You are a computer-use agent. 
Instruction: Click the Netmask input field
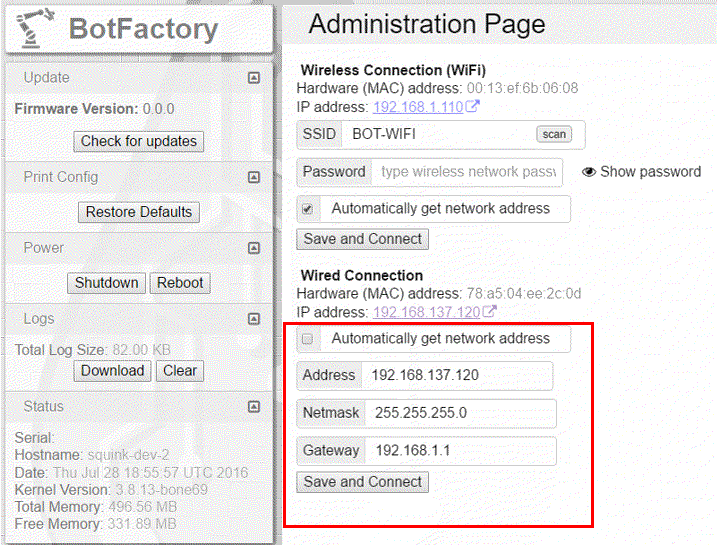pyautogui.click(x=461, y=413)
